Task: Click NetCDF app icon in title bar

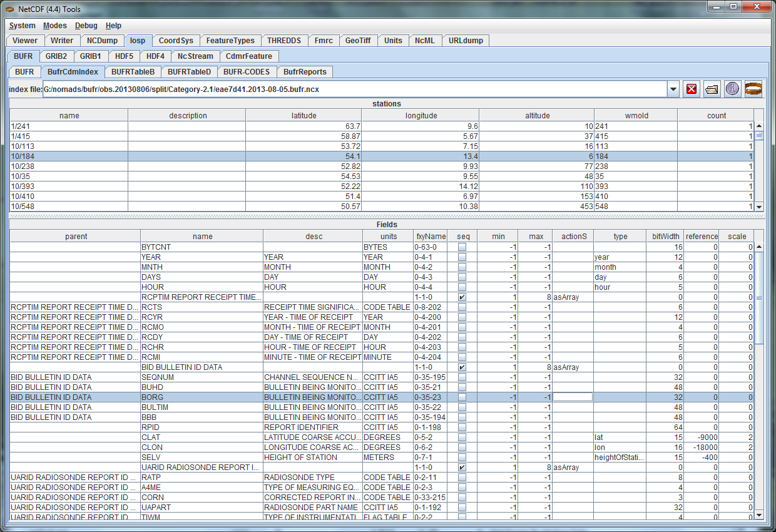Action: pos(11,9)
